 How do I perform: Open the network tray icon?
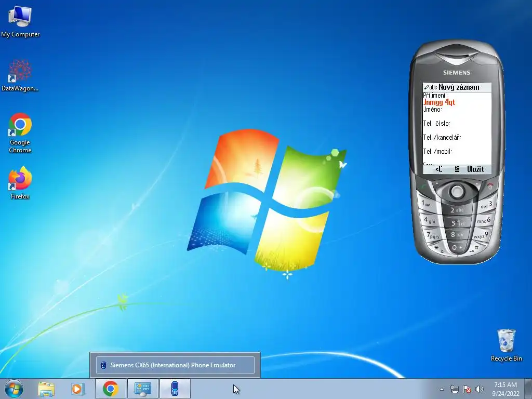coord(454,389)
